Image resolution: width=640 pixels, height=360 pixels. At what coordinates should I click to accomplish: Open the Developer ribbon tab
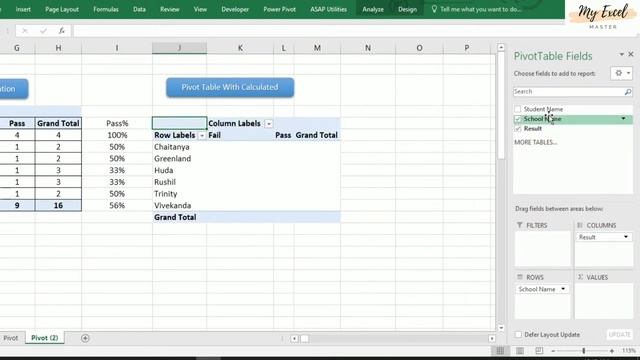(x=235, y=9)
